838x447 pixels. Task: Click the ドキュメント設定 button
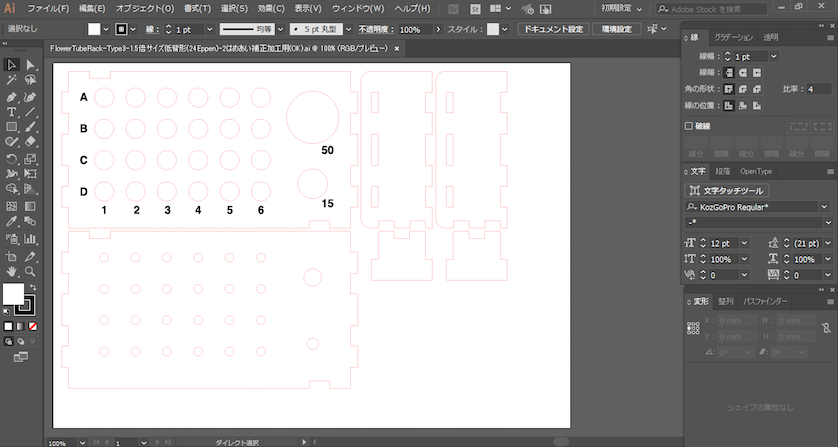click(552, 30)
